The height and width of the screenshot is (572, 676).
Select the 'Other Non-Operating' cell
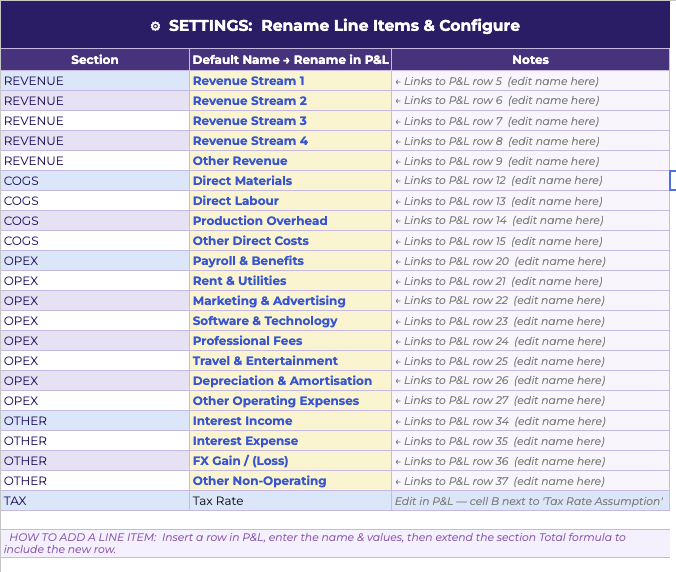click(x=290, y=481)
